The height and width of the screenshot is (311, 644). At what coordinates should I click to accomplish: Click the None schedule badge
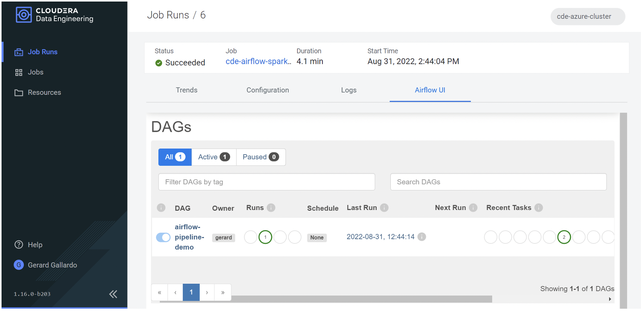317,238
